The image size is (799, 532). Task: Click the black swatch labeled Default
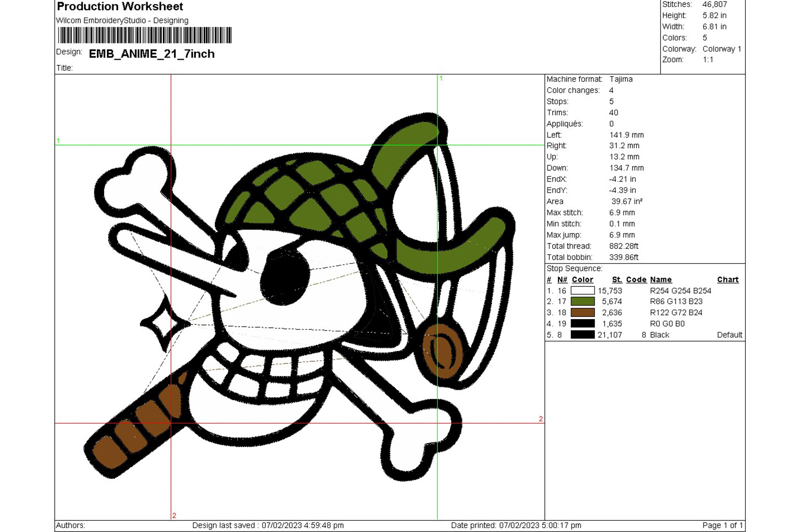[x=582, y=335]
